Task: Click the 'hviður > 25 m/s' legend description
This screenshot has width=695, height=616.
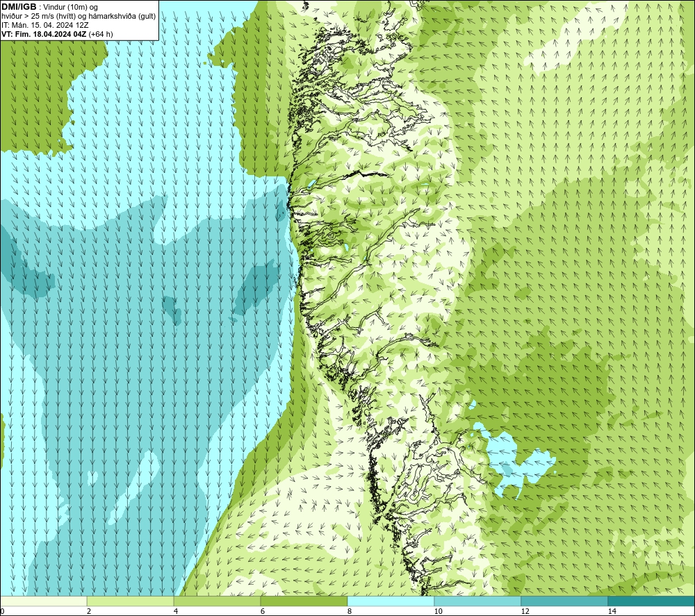Action: pyautogui.click(x=79, y=17)
